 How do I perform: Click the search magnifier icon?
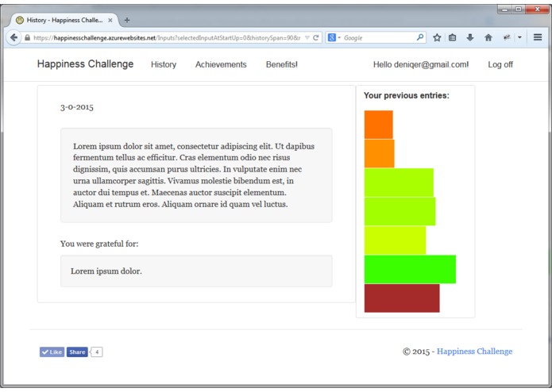pyautogui.click(x=420, y=37)
